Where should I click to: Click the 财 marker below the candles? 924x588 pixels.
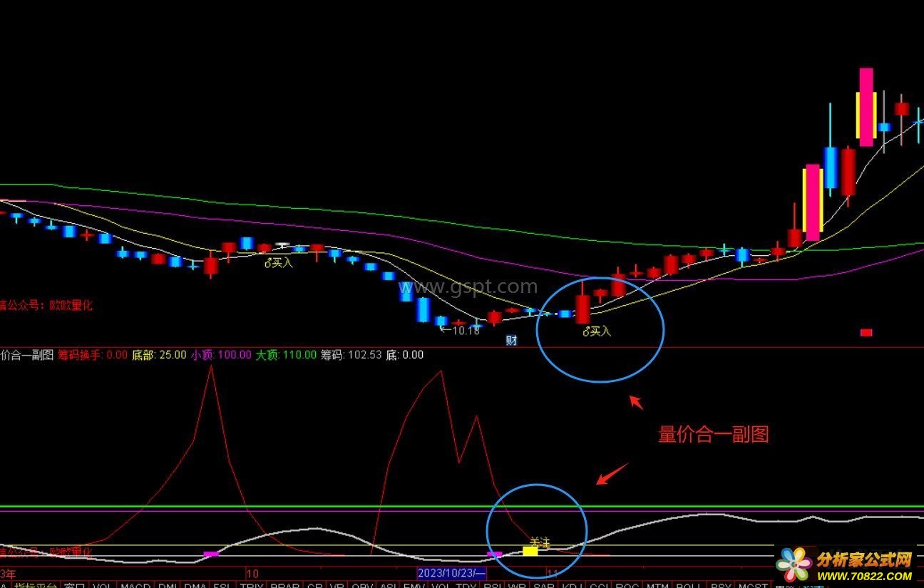click(511, 340)
